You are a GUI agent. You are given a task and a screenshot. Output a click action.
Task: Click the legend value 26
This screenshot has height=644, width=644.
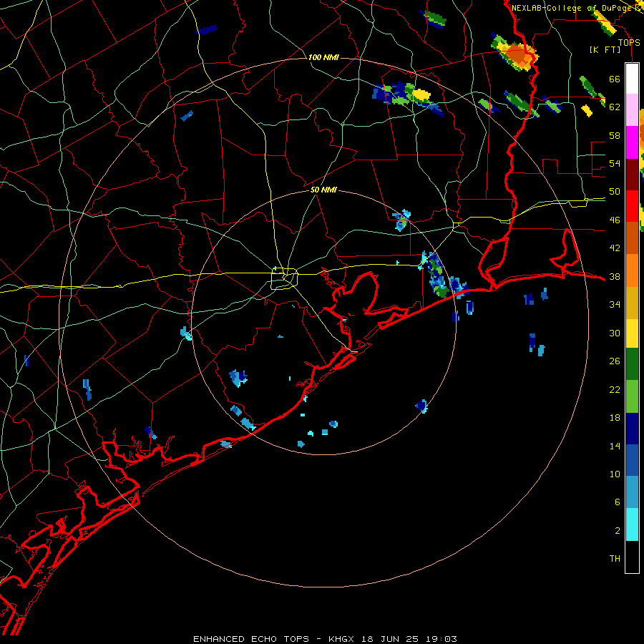pos(615,361)
